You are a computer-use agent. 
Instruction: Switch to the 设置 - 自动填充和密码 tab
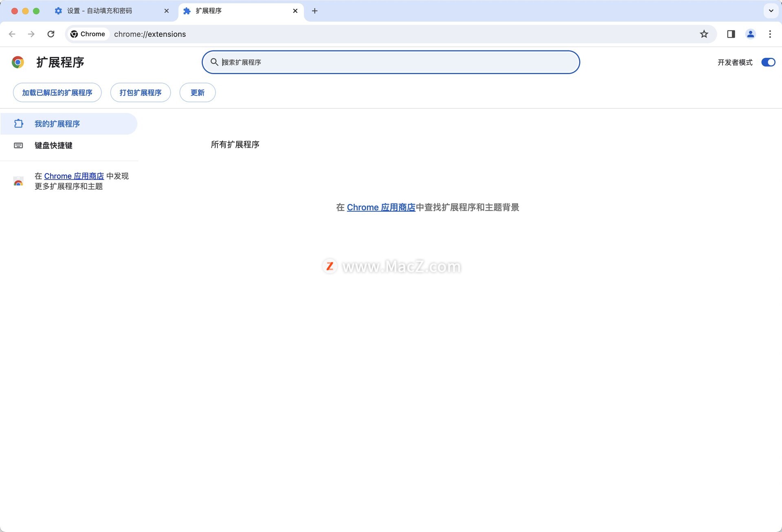[112, 11]
